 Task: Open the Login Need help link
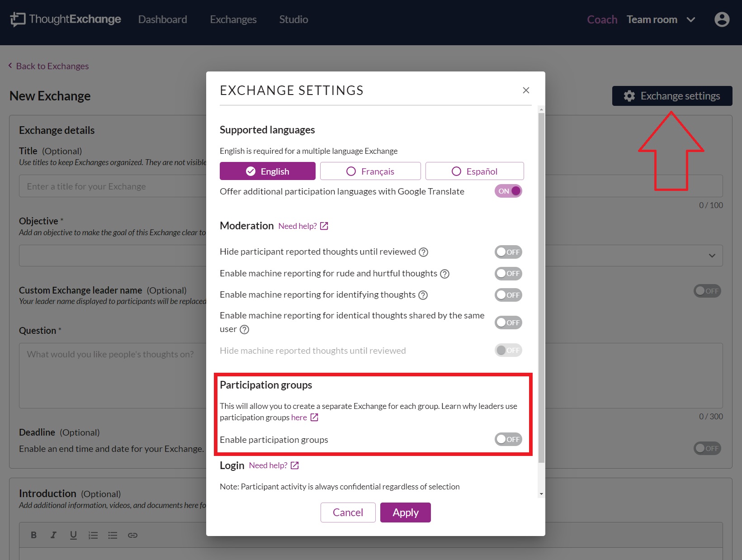pos(274,465)
